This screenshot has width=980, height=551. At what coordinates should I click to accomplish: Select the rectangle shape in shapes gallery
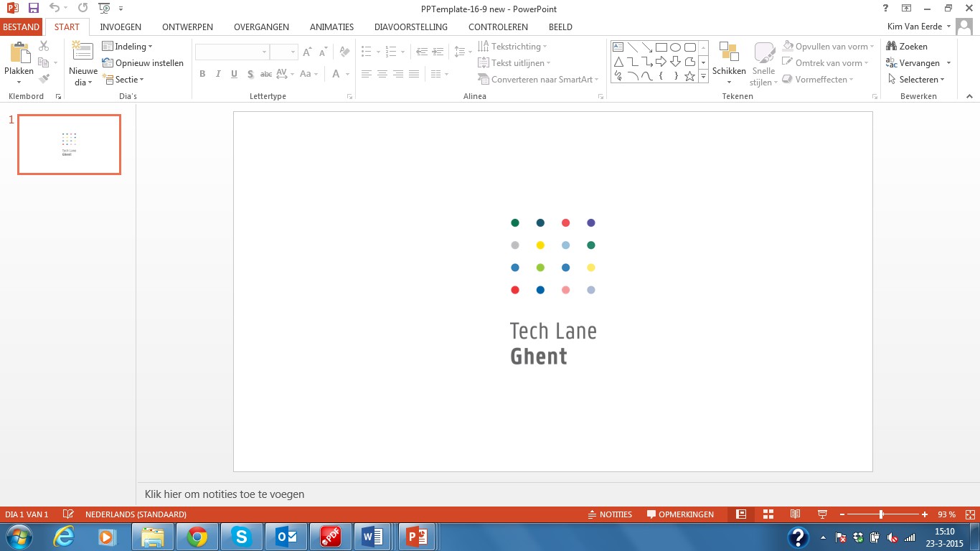661,47
